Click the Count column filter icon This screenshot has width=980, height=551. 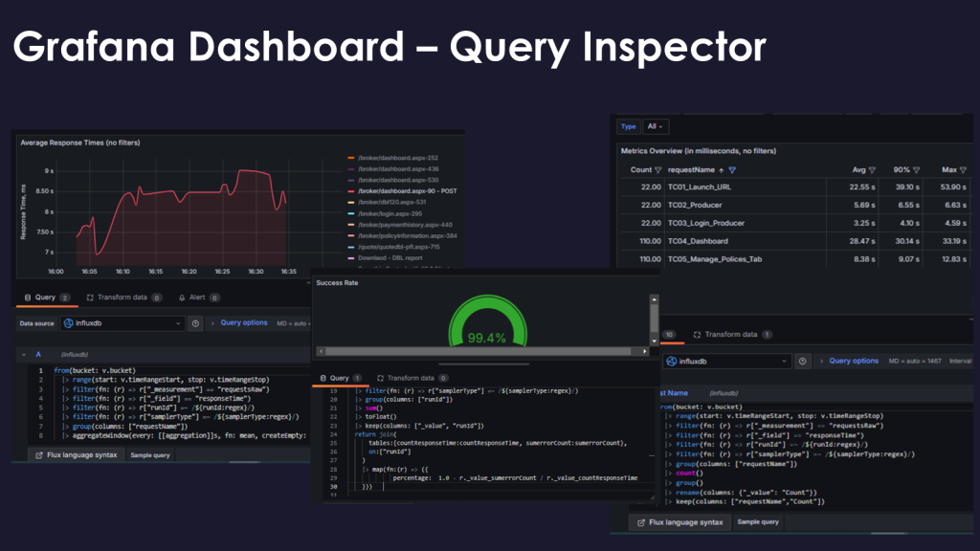coord(658,170)
